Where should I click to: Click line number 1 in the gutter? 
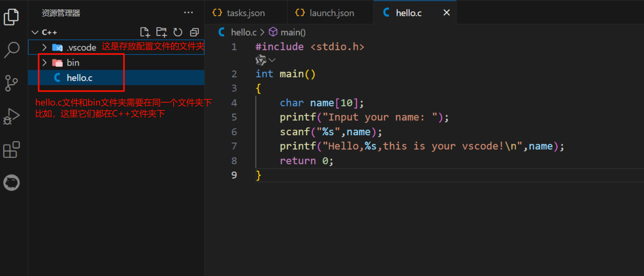click(x=234, y=47)
